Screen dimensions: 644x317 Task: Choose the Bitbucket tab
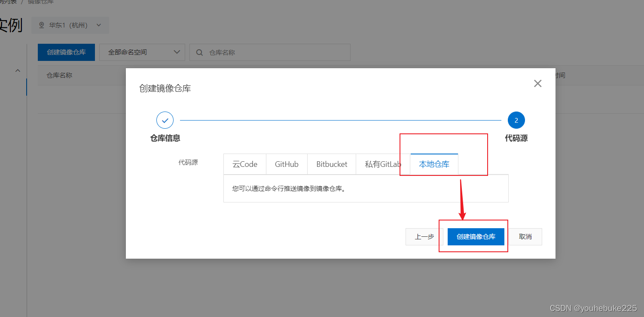[x=332, y=164]
